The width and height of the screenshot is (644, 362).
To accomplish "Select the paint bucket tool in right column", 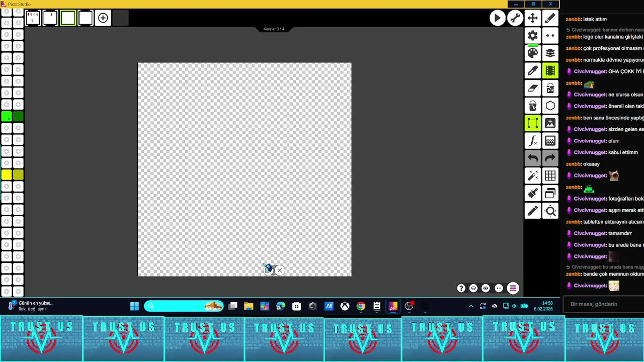I will tap(550, 88).
